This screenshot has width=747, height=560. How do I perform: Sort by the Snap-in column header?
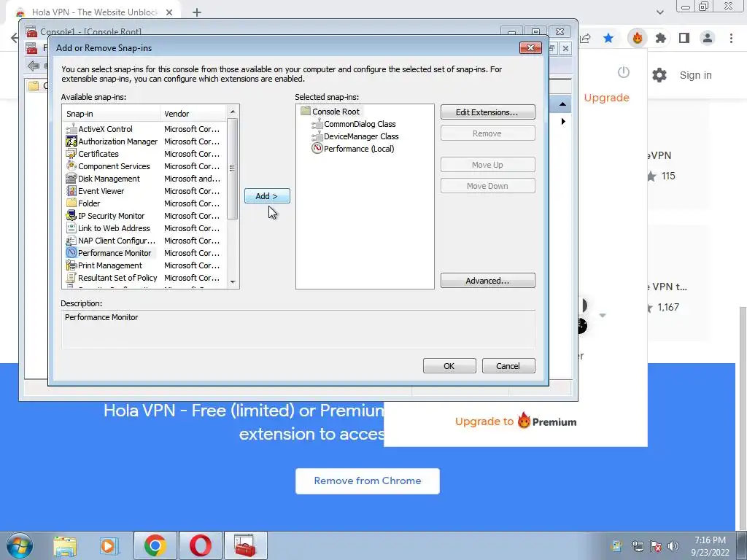(x=112, y=114)
